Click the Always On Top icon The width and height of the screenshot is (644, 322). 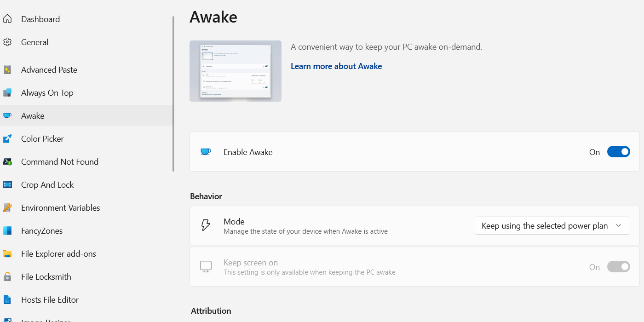pyautogui.click(x=7, y=92)
